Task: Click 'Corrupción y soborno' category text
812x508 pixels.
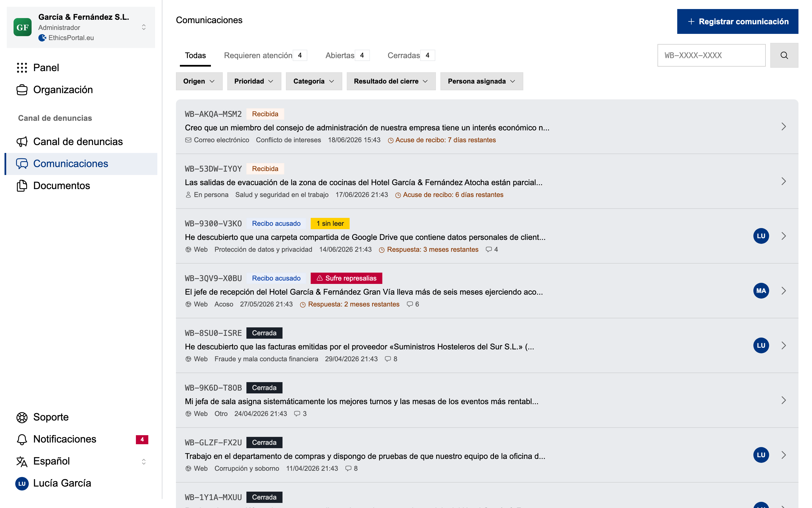Action: (247, 469)
